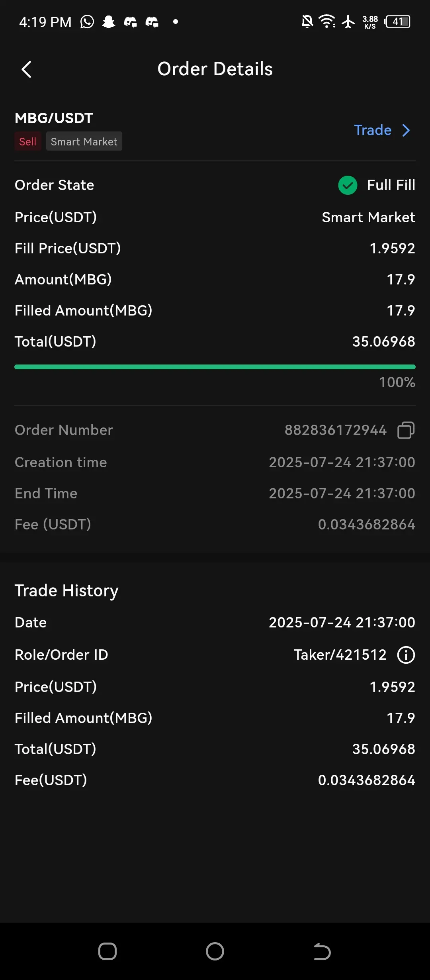Go back using the header arrow
This screenshot has width=430, height=980.
26,69
